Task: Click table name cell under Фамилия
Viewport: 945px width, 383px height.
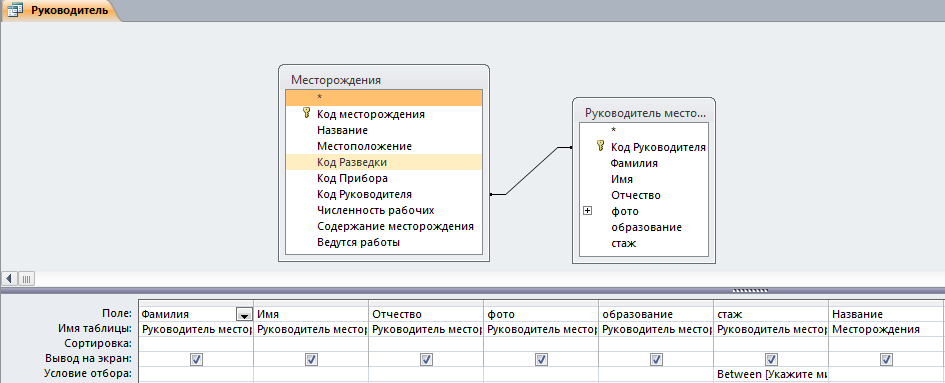Action: (196, 329)
